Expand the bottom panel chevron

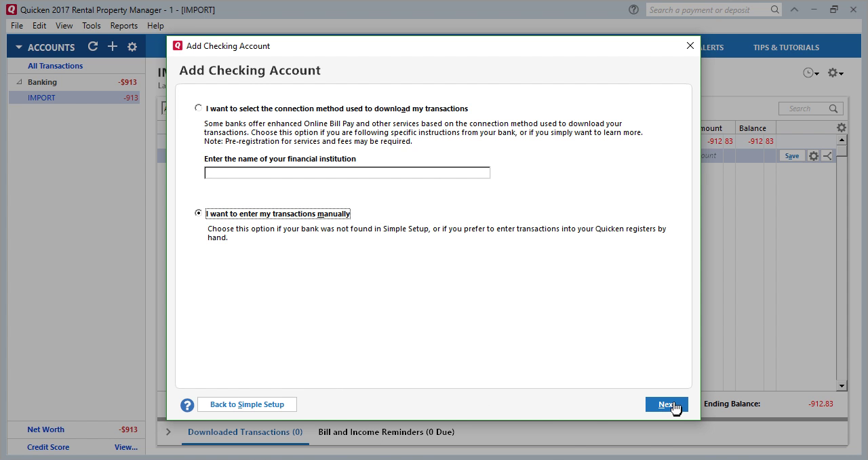pyautogui.click(x=169, y=432)
